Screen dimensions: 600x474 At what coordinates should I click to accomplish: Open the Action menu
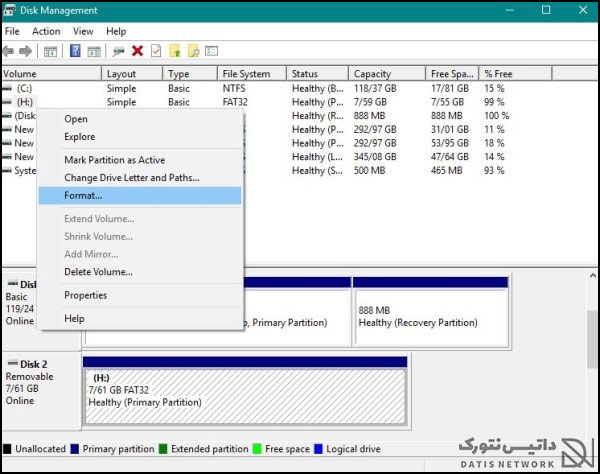pos(46,31)
